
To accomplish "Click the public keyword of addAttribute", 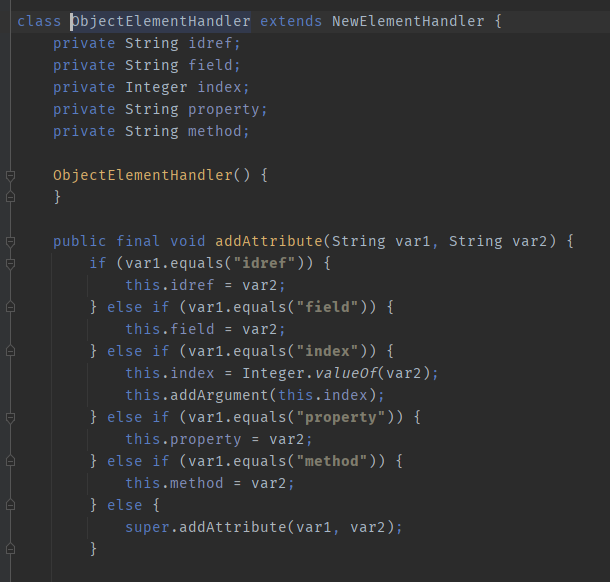I will tap(79, 241).
